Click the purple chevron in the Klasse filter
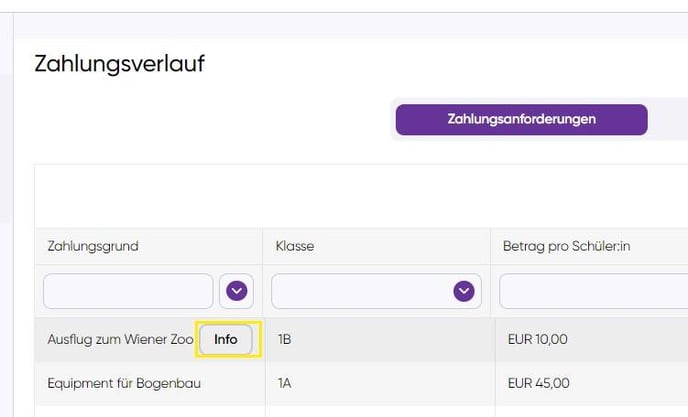 pos(464,291)
